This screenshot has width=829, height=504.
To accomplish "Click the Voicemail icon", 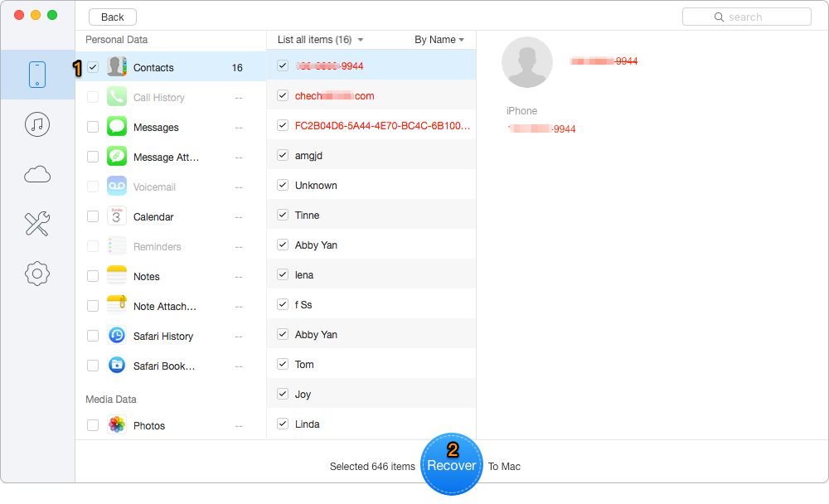I will pyautogui.click(x=117, y=187).
